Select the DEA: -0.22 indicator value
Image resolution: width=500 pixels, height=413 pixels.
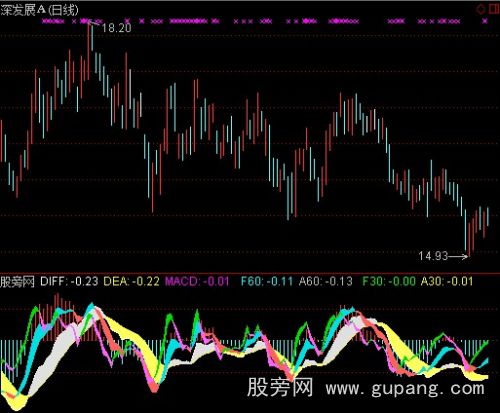(x=132, y=282)
